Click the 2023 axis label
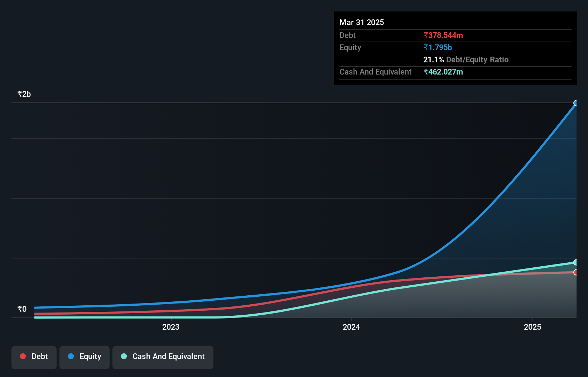This screenshot has width=588, height=377. pos(171,327)
